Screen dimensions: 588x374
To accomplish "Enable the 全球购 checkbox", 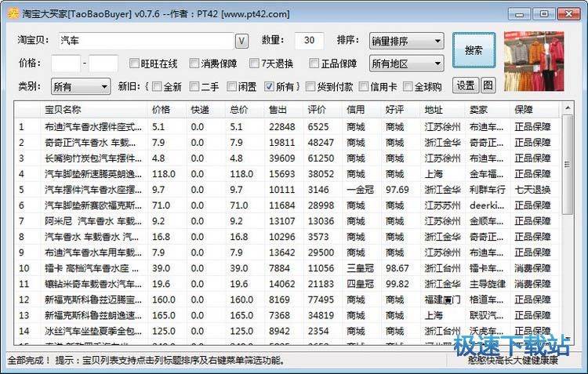I will pyautogui.click(x=410, y=86).
